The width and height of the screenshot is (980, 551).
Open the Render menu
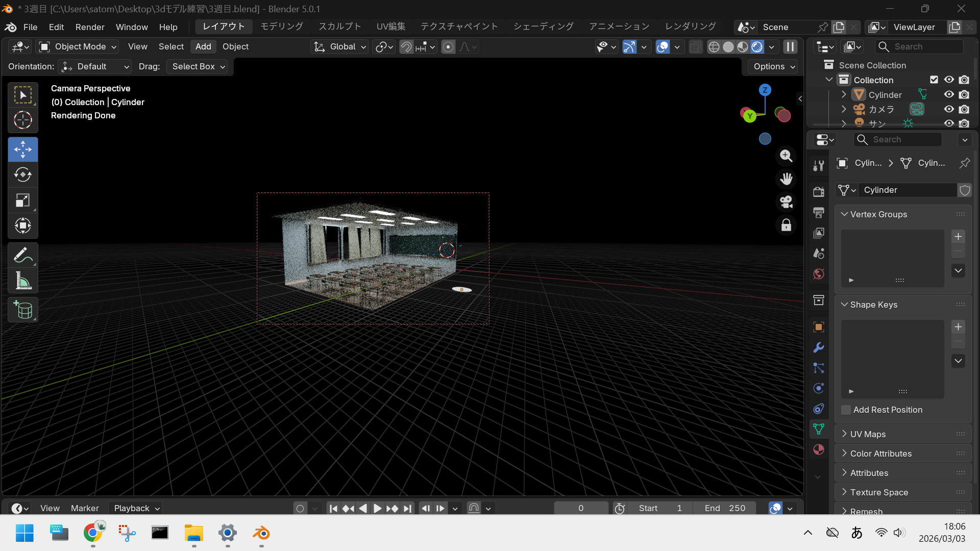tap(90, 27)
